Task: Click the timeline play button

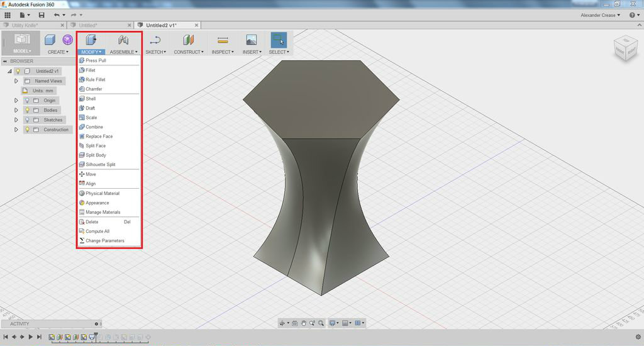Action: [x=30, y=337]
